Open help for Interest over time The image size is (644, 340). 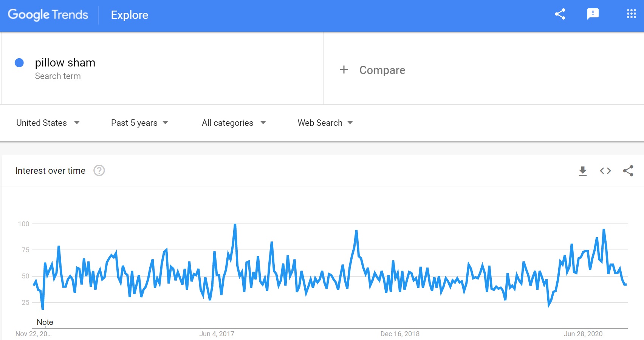click(x=99, y=171)
